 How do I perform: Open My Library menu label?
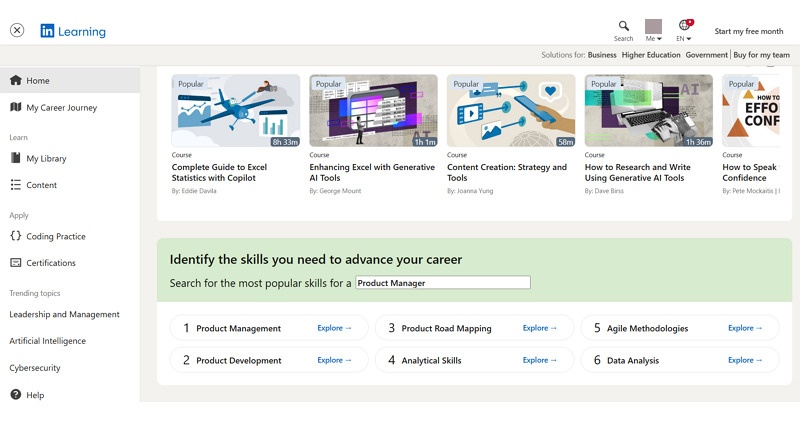[46, 159]
